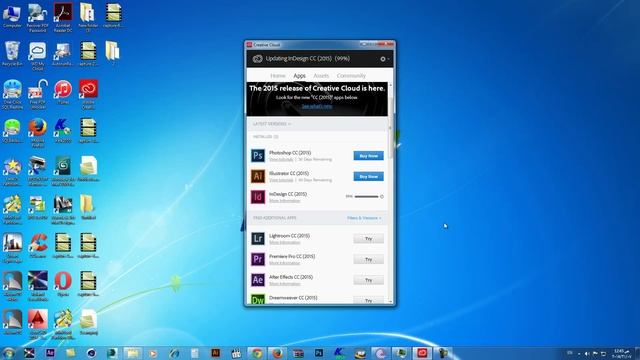Select the Recycle Bin desktop icon

pyautogui.click(x=12, y=54)
